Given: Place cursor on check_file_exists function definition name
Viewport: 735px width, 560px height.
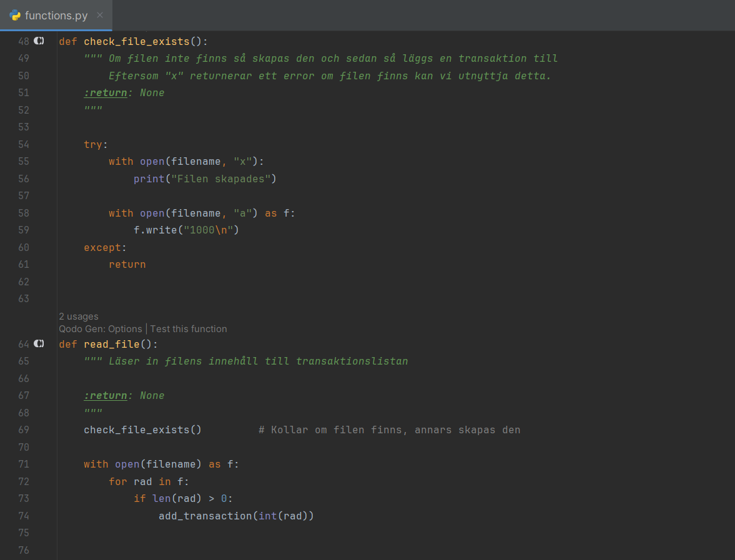Looking at the screenshot, I should 136,42.
